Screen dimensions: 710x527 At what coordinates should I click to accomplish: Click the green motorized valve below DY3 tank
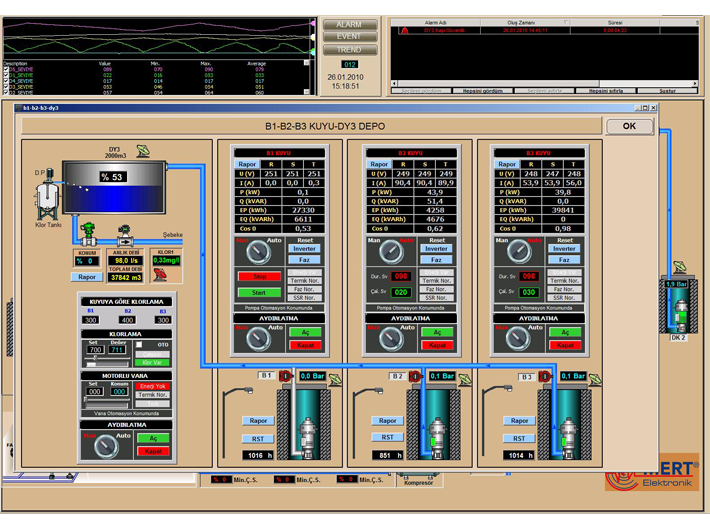pyautogui.click(x=88, y=234)
